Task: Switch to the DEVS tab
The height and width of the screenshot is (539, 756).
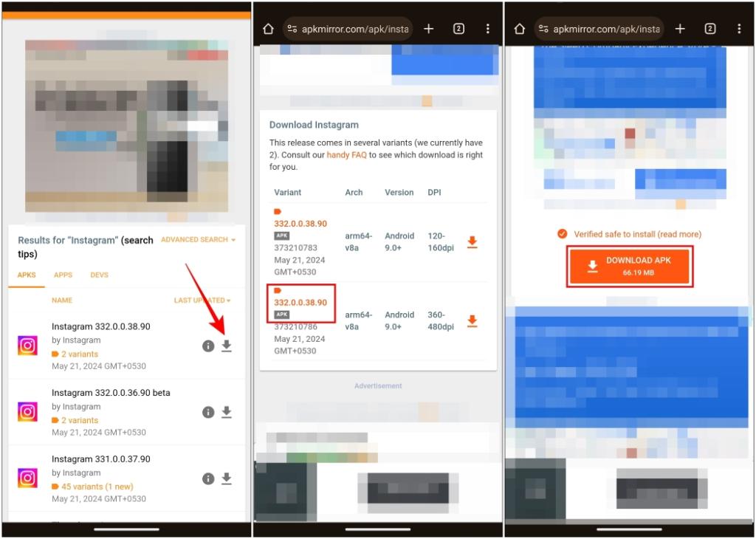Action: coord(99,275)
